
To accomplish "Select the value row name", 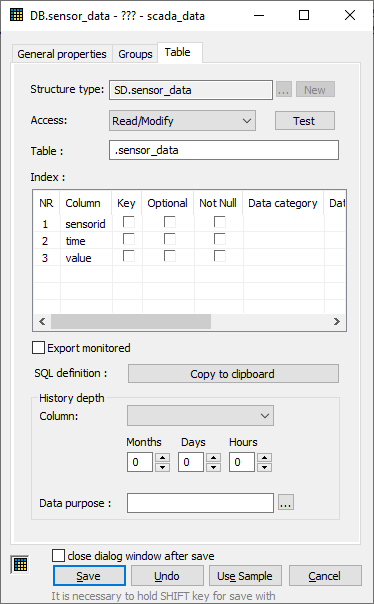I will (78, 258).
